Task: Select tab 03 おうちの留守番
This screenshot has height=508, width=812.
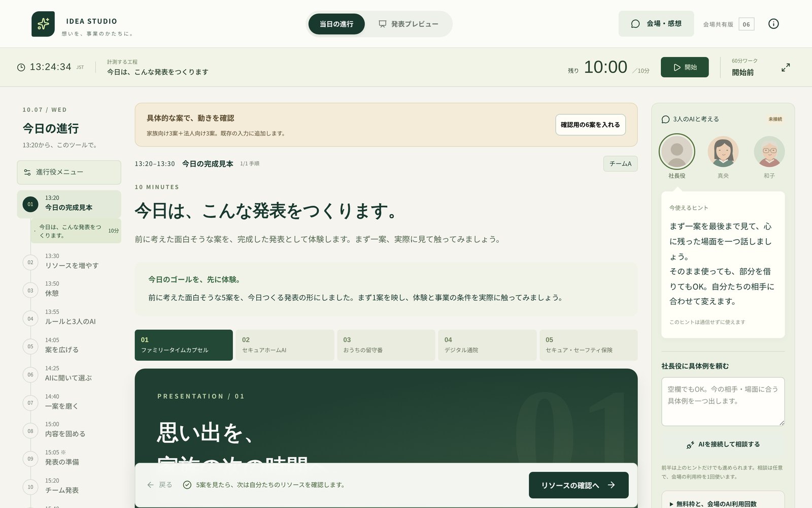Action: (386, 345)
